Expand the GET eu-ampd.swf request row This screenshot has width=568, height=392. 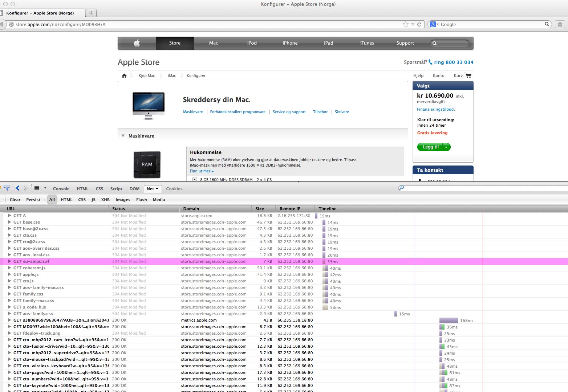click(9, 261)
